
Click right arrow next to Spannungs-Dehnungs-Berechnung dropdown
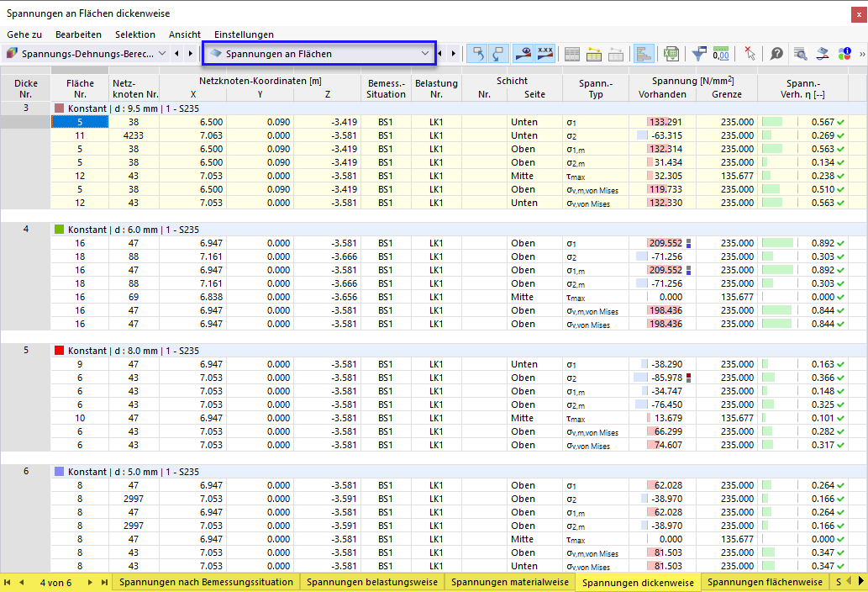coord(191,54)
